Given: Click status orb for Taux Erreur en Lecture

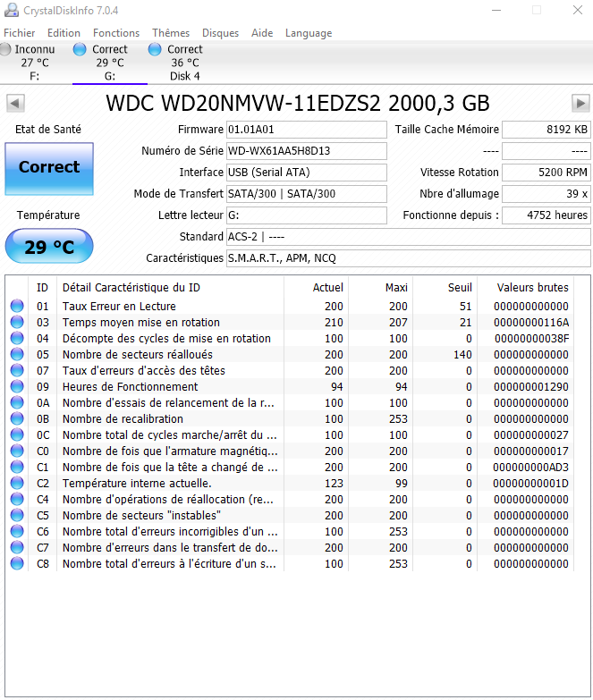Looking at the screenshot, I should [17, 307].
